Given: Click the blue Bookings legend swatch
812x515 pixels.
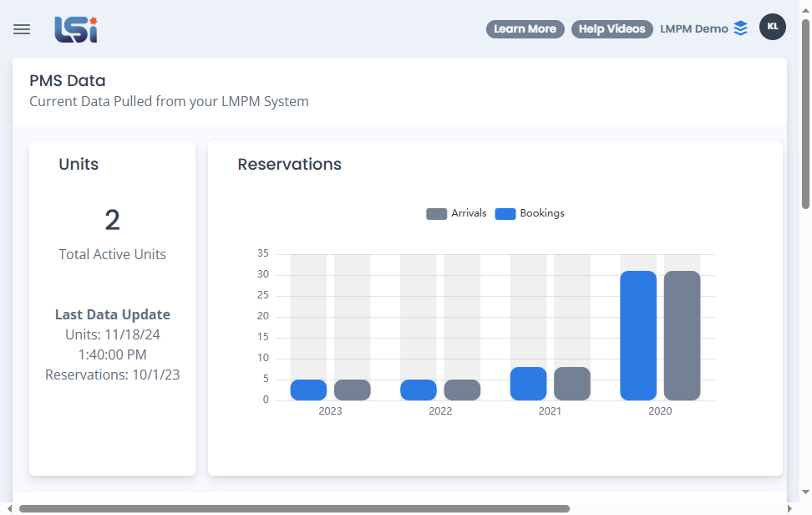Looking at the screenshot, I should click(x=505, y=214).
